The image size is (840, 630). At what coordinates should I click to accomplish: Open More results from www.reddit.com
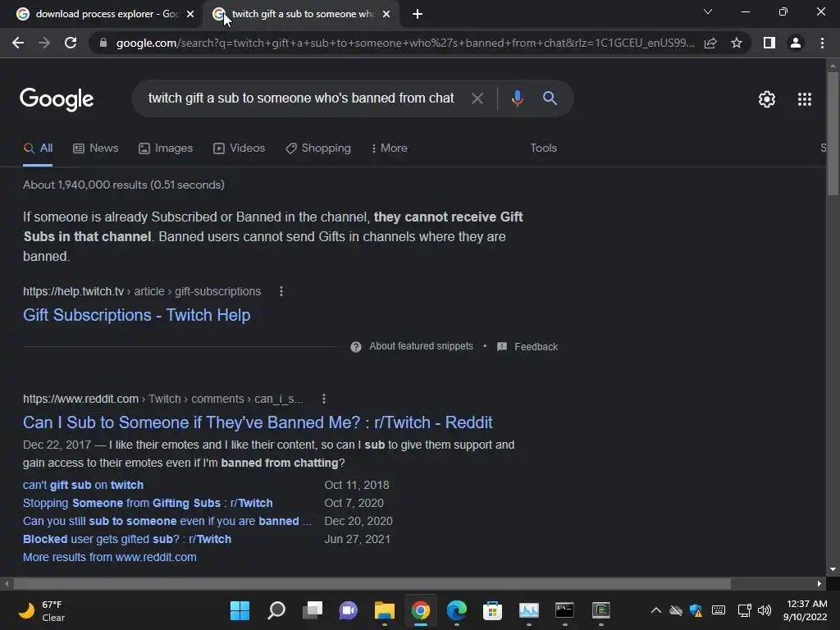[x=110, y=558]
